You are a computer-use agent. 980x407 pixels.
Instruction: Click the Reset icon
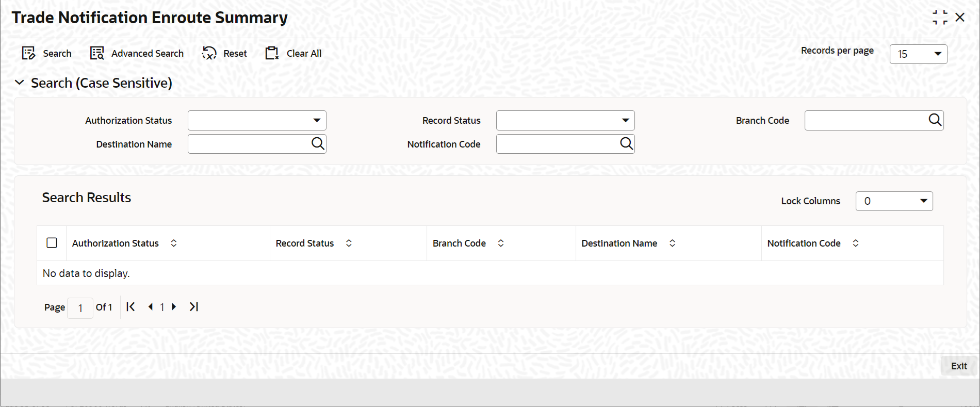pyautogui.click(x=209, y=53)
